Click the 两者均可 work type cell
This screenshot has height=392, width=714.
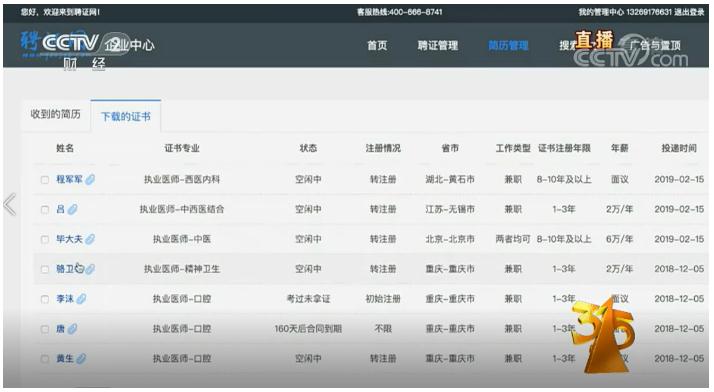tap(513, 239)
